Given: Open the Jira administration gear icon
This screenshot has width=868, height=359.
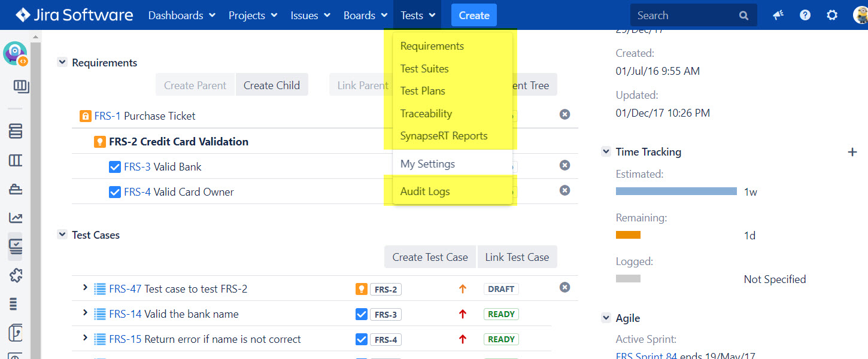Looking at the screenshot, I should point(832,16).
